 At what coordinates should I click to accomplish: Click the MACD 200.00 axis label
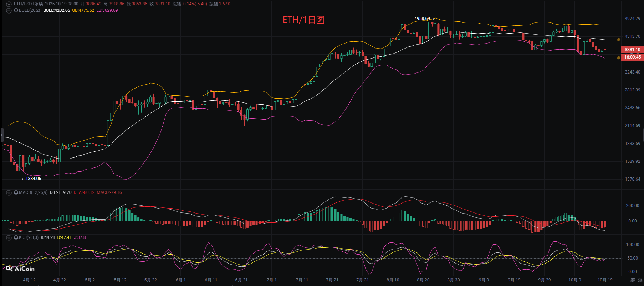pos(633,206)
